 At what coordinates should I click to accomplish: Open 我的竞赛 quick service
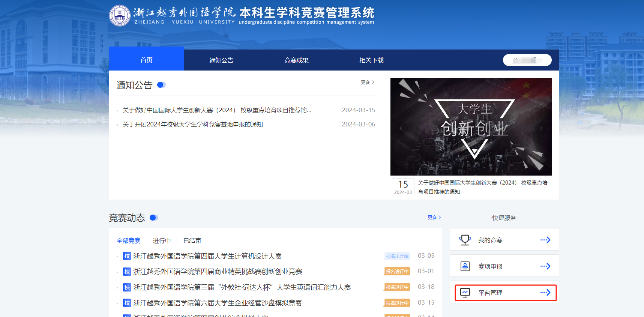tap(504, 239)
